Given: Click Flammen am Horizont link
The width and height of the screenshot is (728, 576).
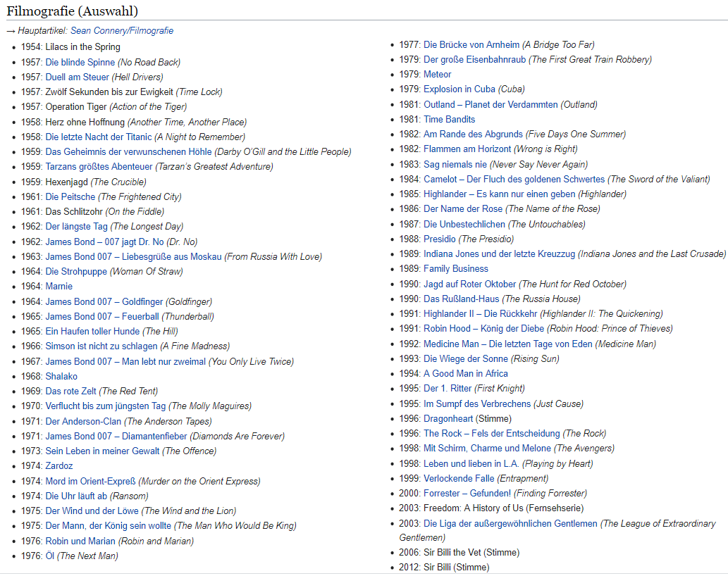Looking at the screenshot, I should tap(467, 149).
